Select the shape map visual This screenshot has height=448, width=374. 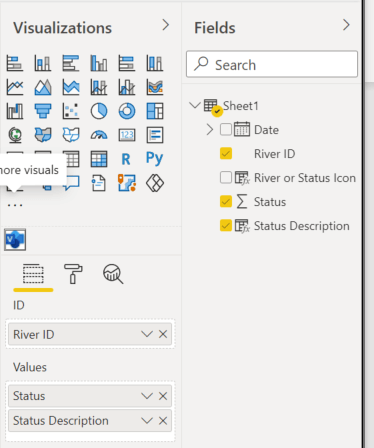coord(71,135)
